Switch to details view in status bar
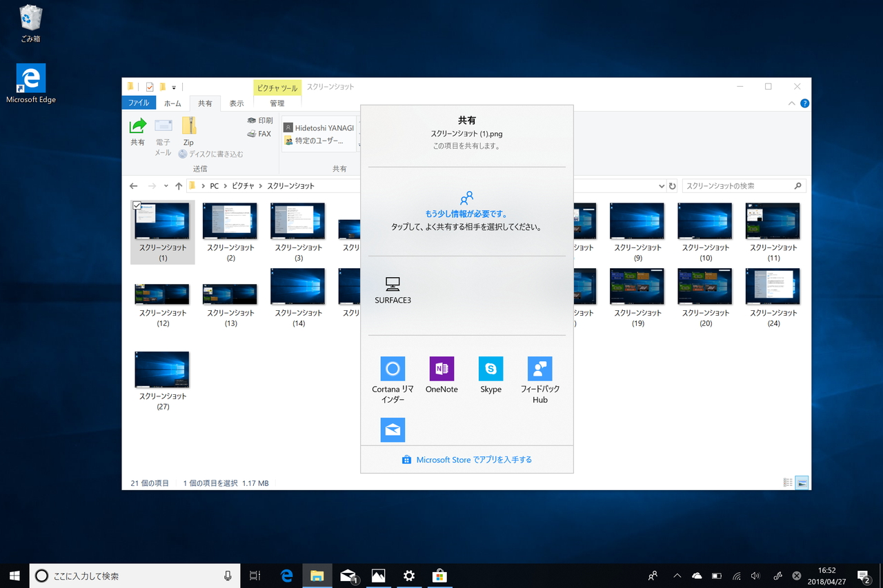The height and width of the screenshot is (588, 883). click(x=788, y=483)
